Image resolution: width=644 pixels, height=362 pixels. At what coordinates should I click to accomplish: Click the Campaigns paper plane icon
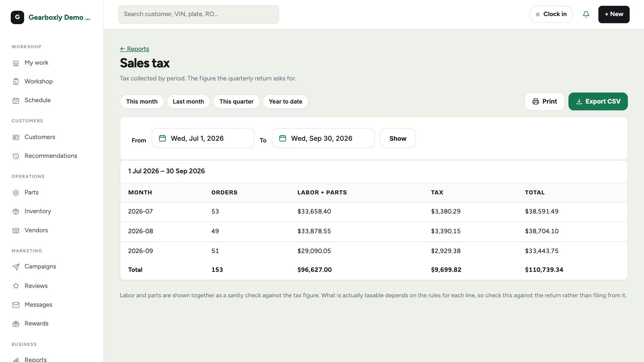[16, 267]
